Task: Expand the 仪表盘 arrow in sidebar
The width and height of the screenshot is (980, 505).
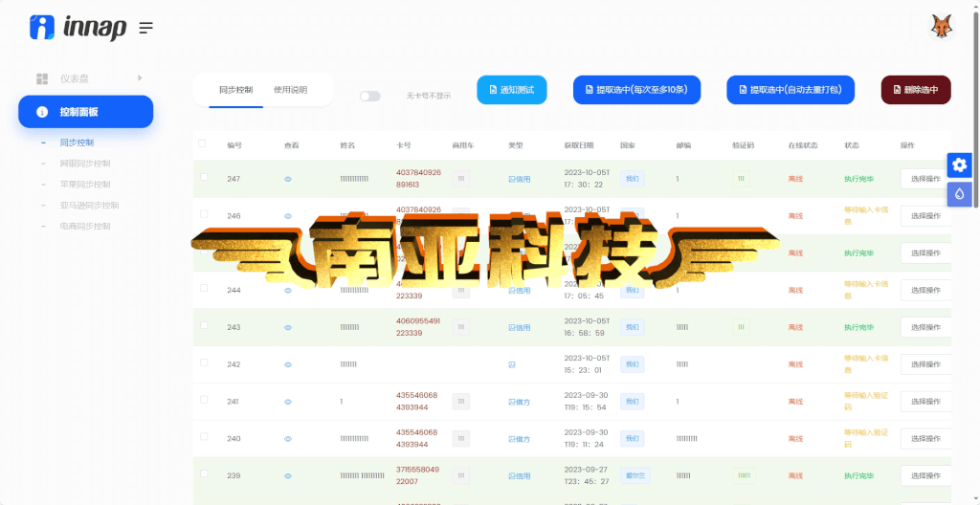Action: (140, 78)
